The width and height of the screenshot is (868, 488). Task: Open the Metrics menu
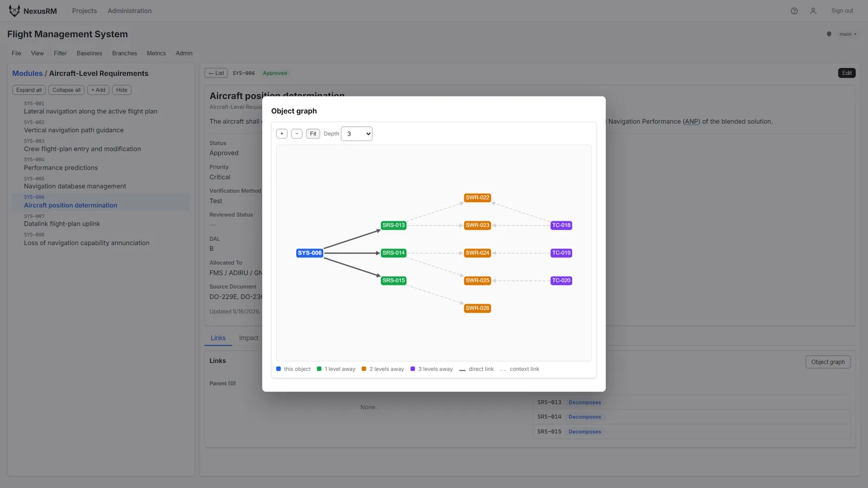(x=156, y=54)
